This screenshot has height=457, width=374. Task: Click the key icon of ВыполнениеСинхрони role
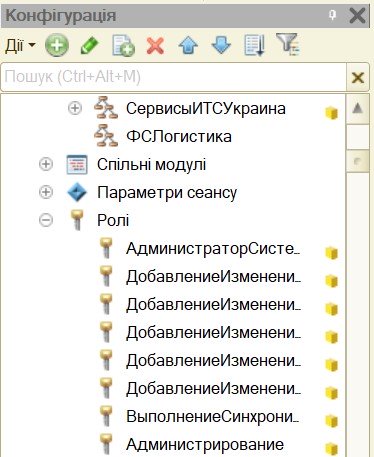106,416
